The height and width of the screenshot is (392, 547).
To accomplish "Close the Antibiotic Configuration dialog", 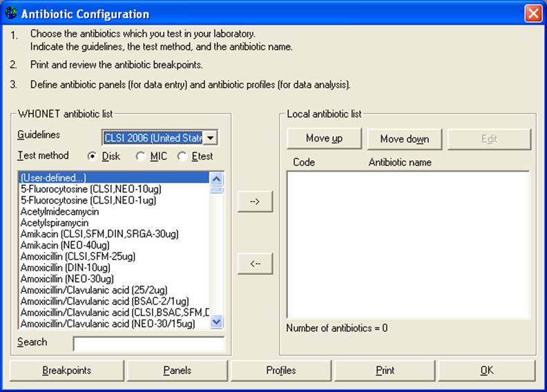I will click(533, 14).
